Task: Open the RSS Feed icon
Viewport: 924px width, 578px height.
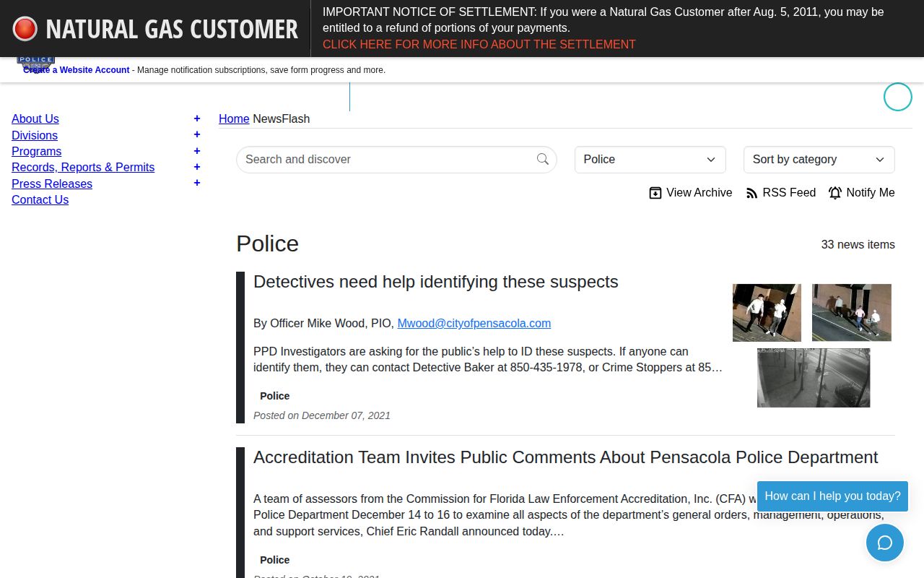Action: [x=751, y=193]
